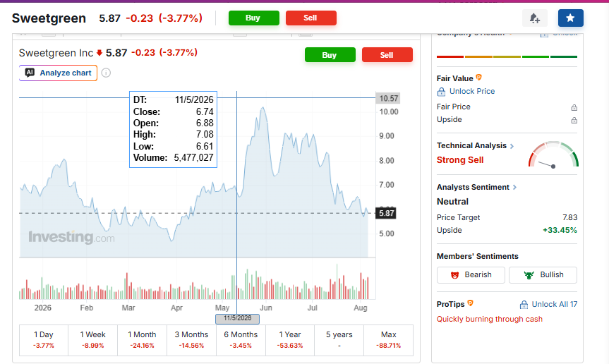The height and width of the screenshot is (364, 609).
Task: Click the green Buy button in header
Action: pos(254,18)
